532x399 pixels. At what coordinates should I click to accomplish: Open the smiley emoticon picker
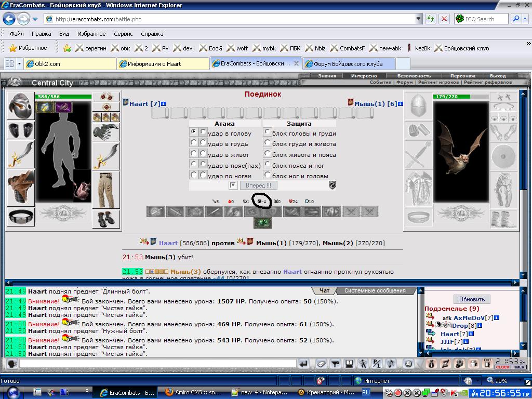click(x=408, y=364)
